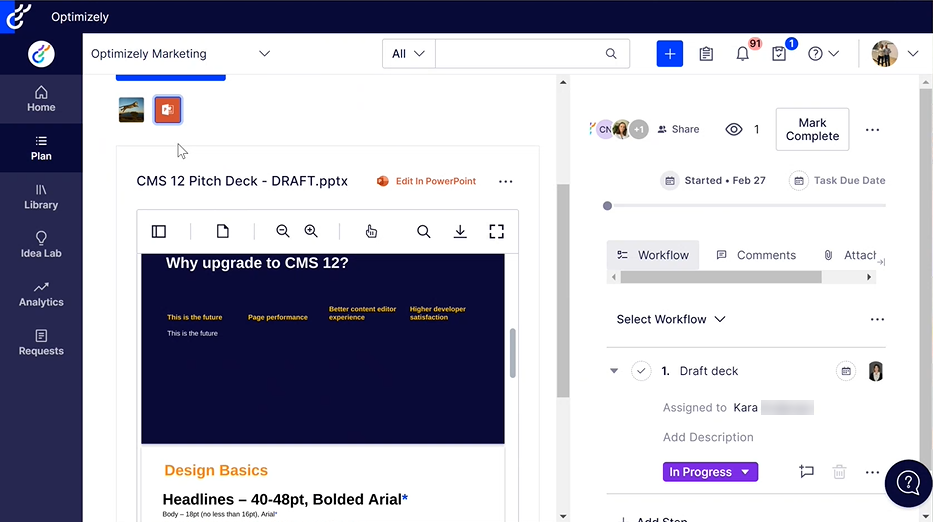Toggle the viewer sidebar panel icon
The image size is (933, 522).
[159, 232]
